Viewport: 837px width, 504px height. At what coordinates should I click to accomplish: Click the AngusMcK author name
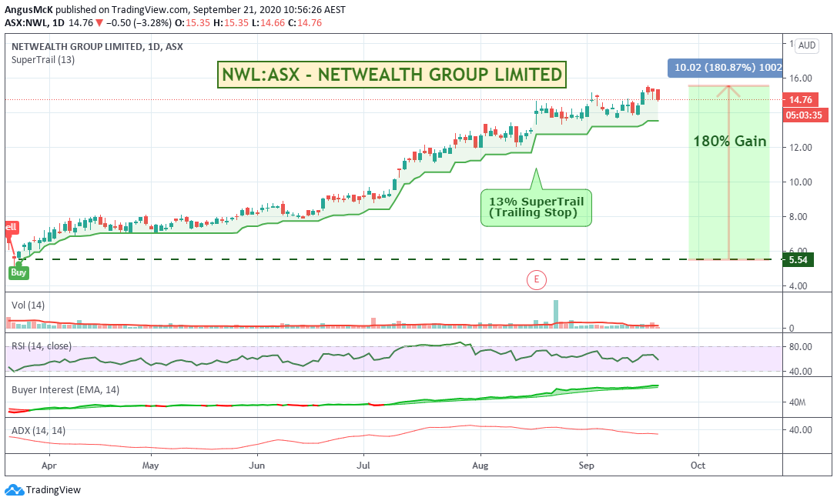(28, 9)
